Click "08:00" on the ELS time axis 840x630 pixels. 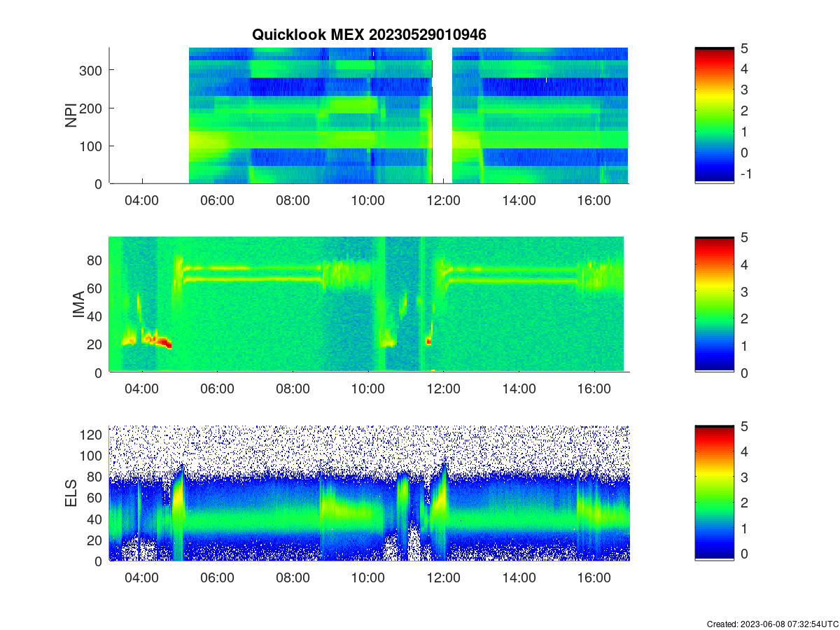click(293, 577)
